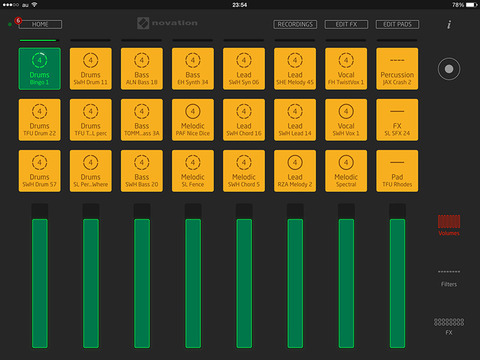Trigger the Drums SWH Drum 57 pad

40,171
